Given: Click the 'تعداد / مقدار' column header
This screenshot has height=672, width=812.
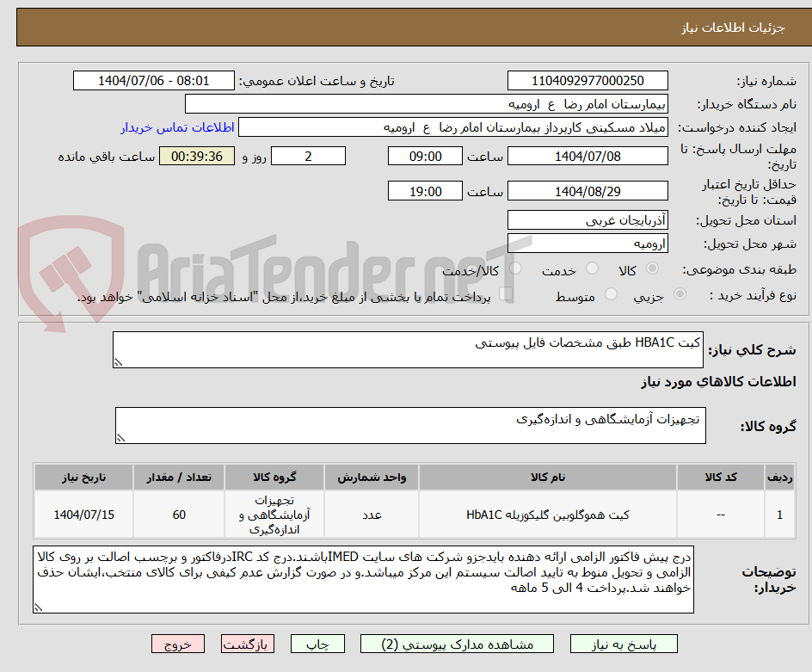Looking at the screenshot, I should tap(179, 478).
